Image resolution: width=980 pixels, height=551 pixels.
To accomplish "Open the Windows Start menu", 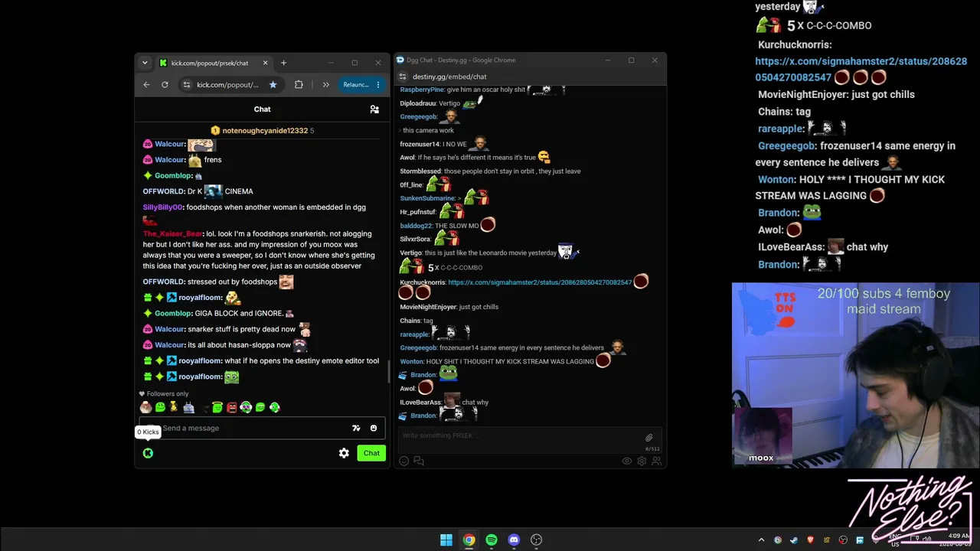I will click(446, 540).
